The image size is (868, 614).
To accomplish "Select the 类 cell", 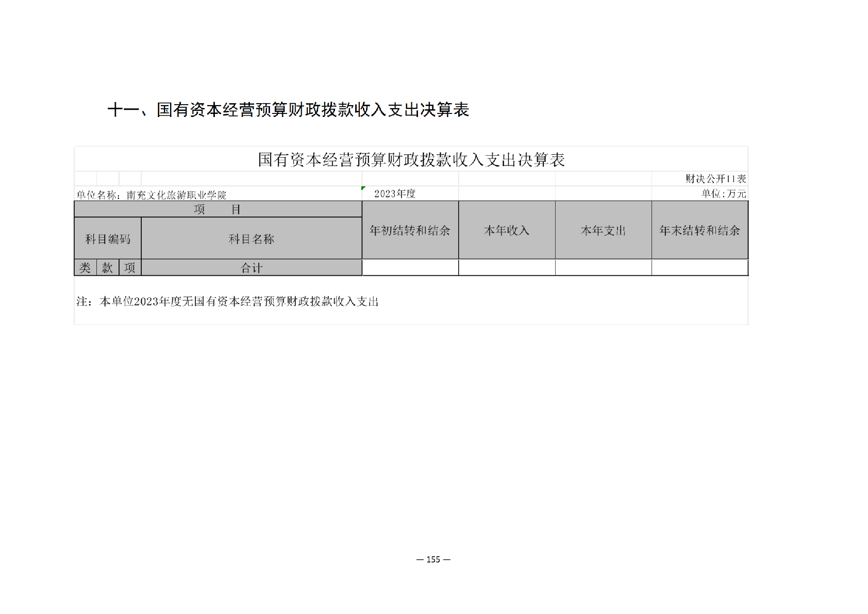I will (86, 268).
